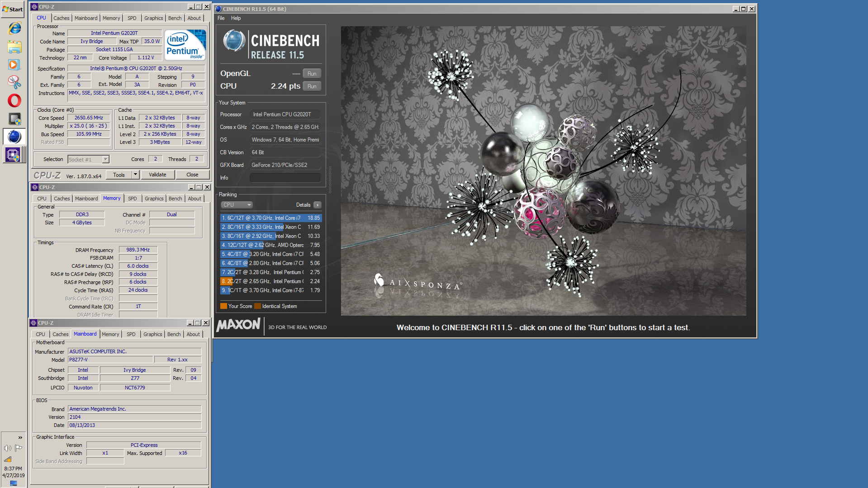The image size is (868, 488).
Task: Click the GFX Board value GeForce 210
Action: coord(285,165)
